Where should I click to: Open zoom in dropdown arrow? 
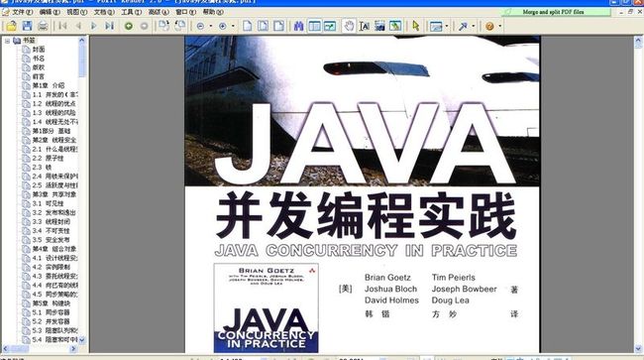tap(233, 26)
